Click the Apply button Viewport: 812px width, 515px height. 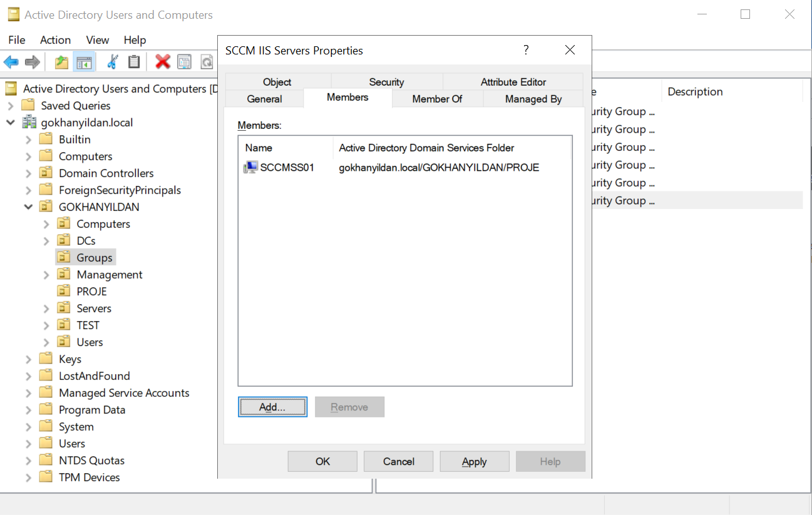pos(475,461)
